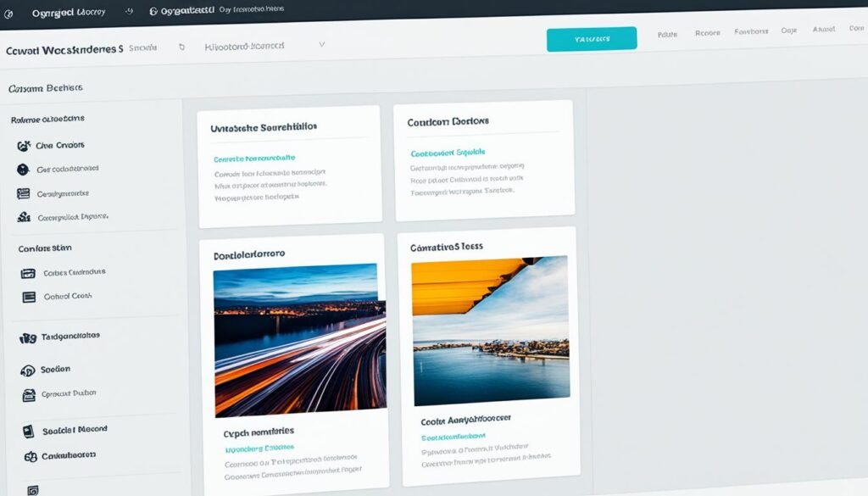Click the round dark icon in the sidebar
Image resolution: width=868 pixels, height=496 pixels.
(x=23, y=170)
